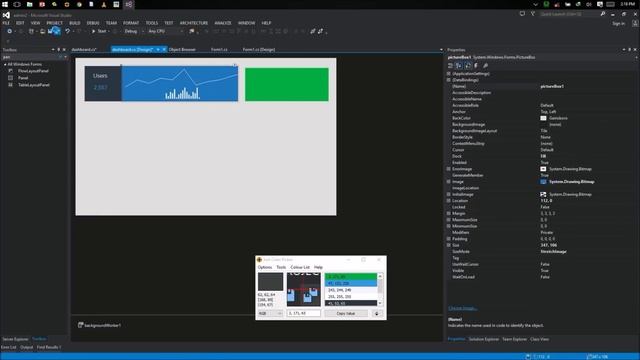Open the PROJECT menu
Image resolution: width=640 pixels, height=360 pixels.
pyautogui.click(x=54, y=23)
